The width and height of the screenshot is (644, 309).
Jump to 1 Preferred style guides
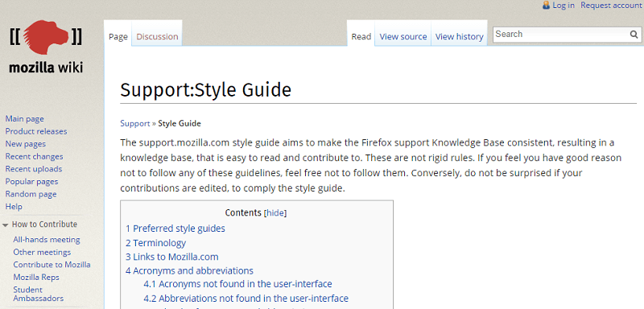click(x=175, y=229)
